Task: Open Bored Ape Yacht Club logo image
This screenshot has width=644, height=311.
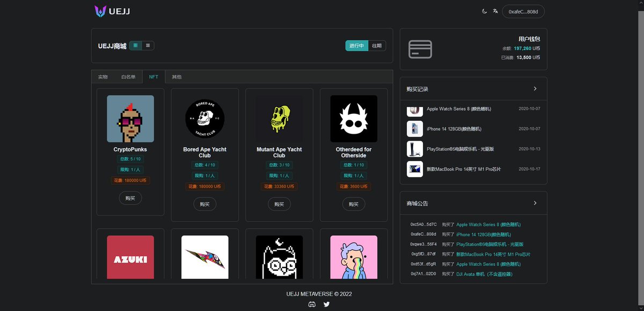Action: coord(204,119)
